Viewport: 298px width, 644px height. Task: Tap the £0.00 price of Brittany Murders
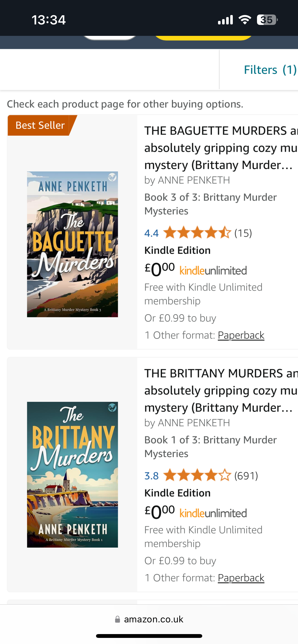pyautogui.click(x=160, y=512)
